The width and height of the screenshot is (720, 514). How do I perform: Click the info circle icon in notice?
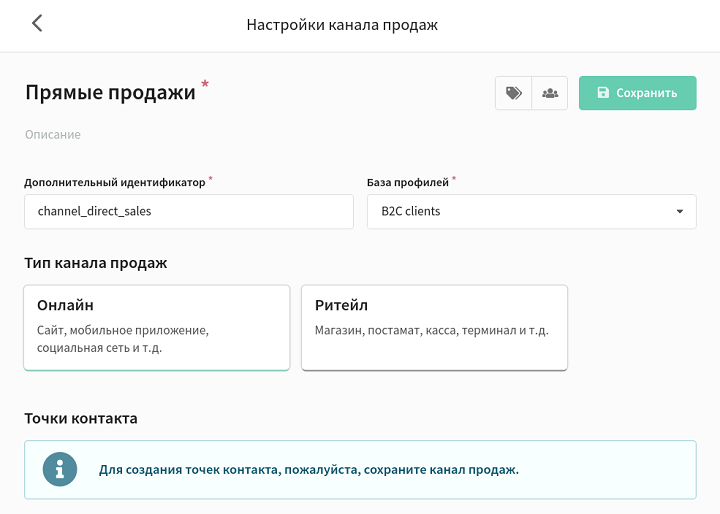pos(60,469)
